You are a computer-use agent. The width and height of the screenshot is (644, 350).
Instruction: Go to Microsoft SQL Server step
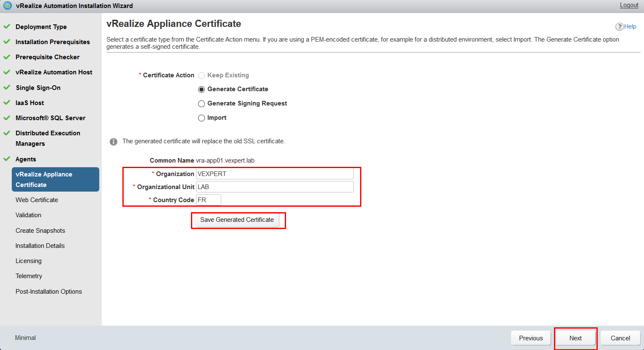(50, 118)
